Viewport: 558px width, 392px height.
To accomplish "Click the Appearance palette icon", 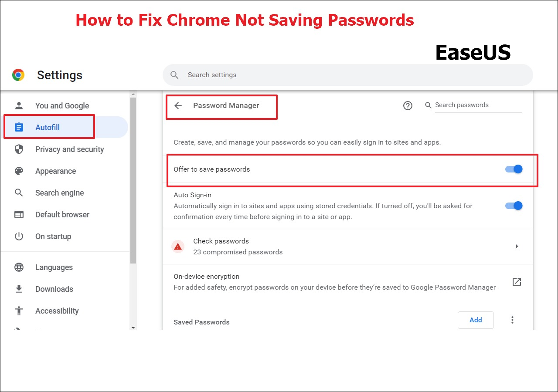I will (19, 171).
